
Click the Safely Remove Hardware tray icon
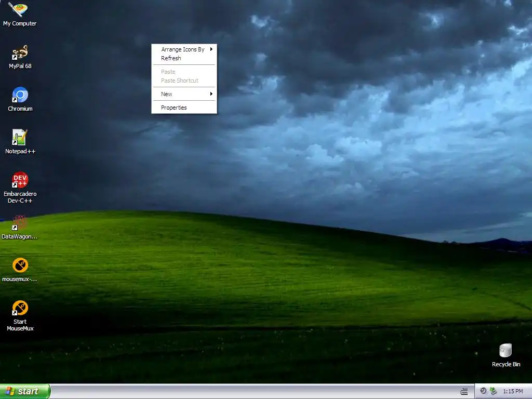tap(494, 391)
